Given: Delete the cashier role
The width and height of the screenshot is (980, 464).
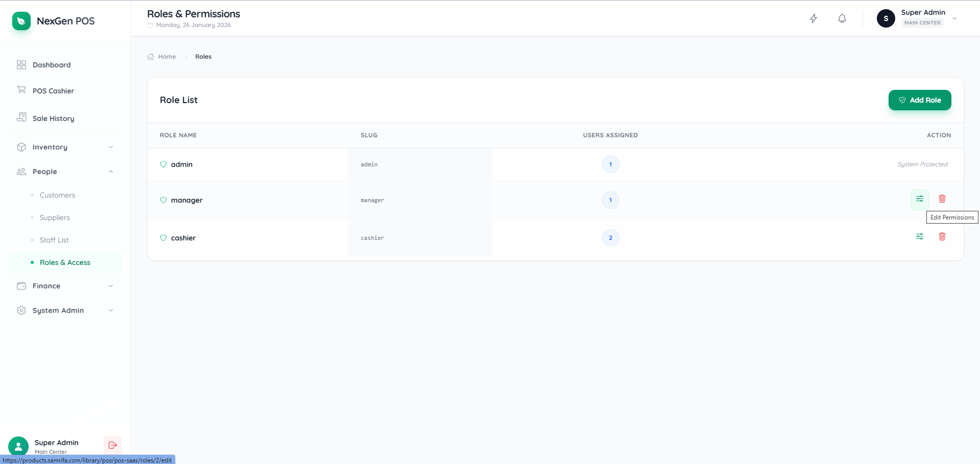Looking at the screenshot, I should 942,236.
